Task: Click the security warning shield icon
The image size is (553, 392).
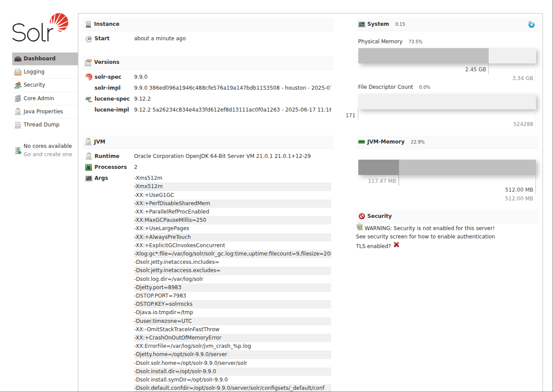Action: 360,227
